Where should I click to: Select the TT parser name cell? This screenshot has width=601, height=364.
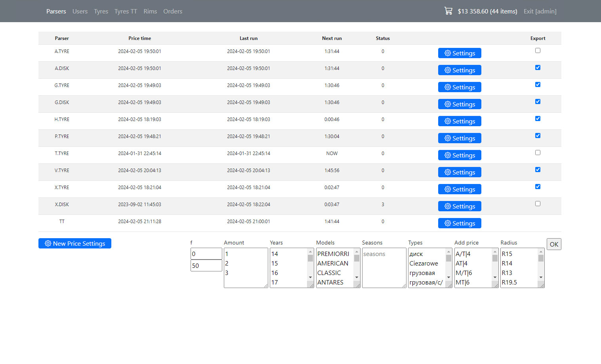click(62, 222)
